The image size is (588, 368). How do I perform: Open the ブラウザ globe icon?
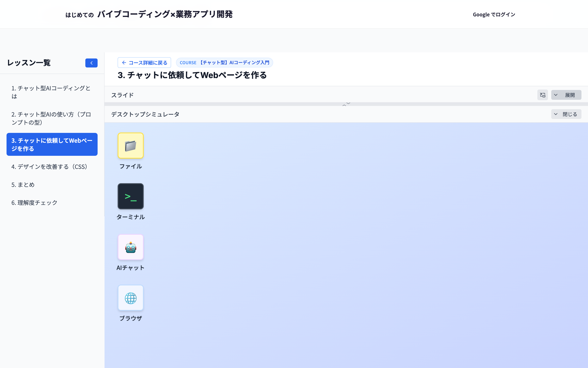130,298
